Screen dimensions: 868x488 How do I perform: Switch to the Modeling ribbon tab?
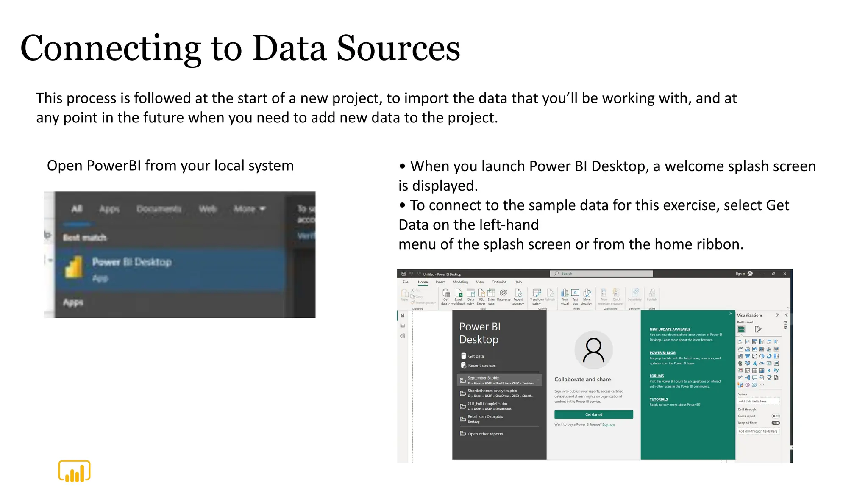[x=460, y=282]
